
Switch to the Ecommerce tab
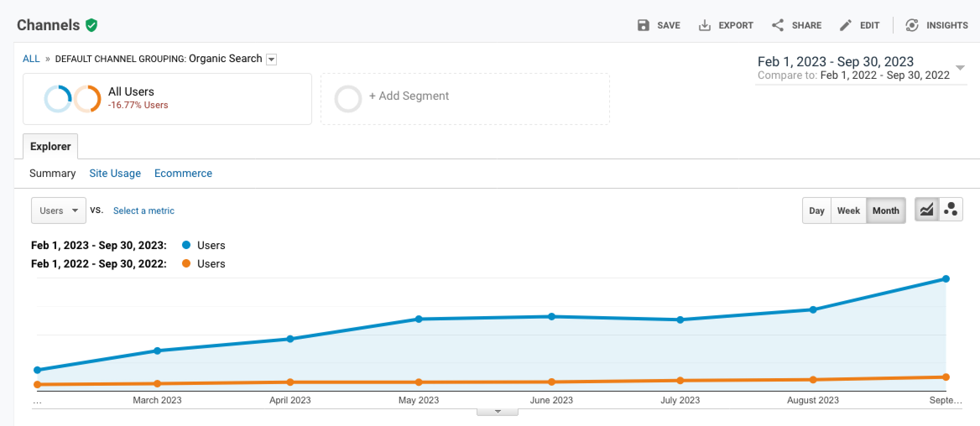[183, 173]
